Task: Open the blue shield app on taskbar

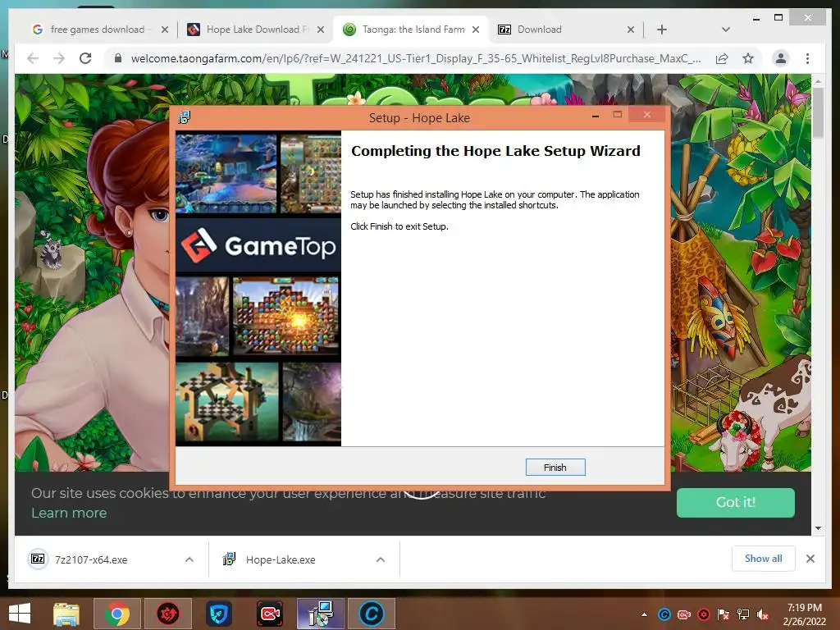Action: (x=218, y=614)
